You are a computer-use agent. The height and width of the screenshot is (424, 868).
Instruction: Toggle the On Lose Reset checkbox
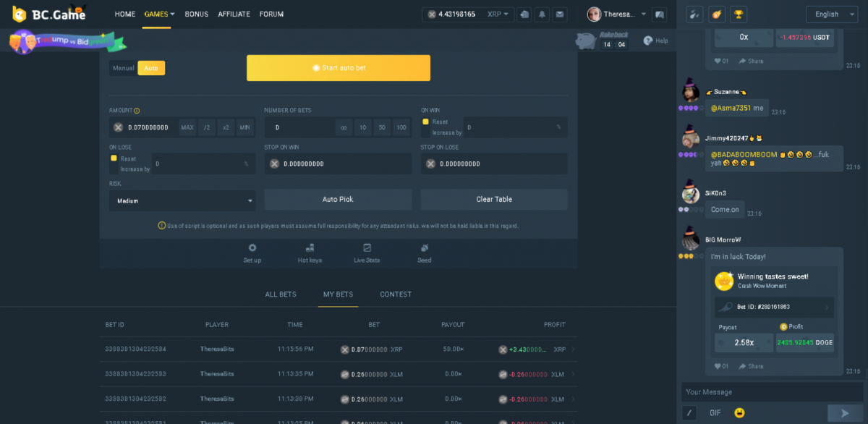(114, 158)
